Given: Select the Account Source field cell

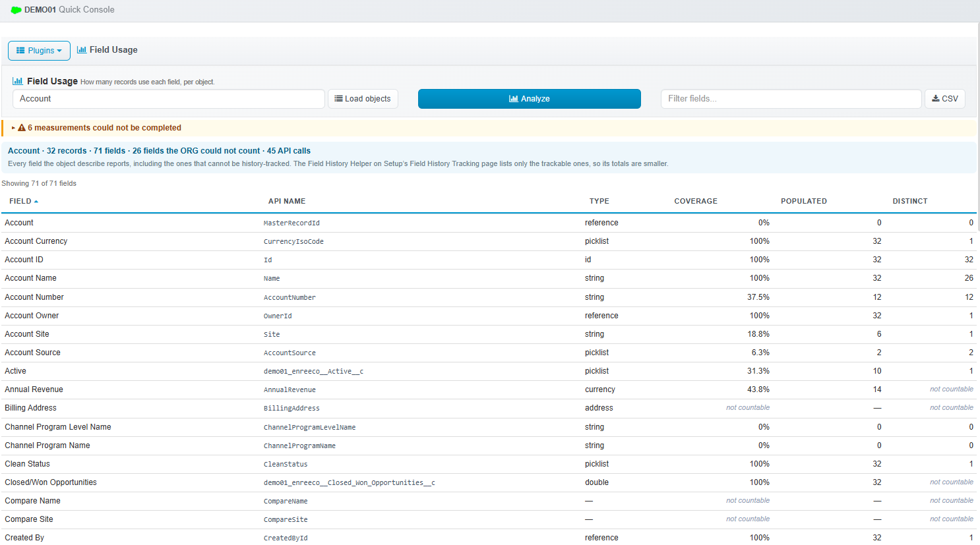Looking at the screenshot, I should coord(32,353).
